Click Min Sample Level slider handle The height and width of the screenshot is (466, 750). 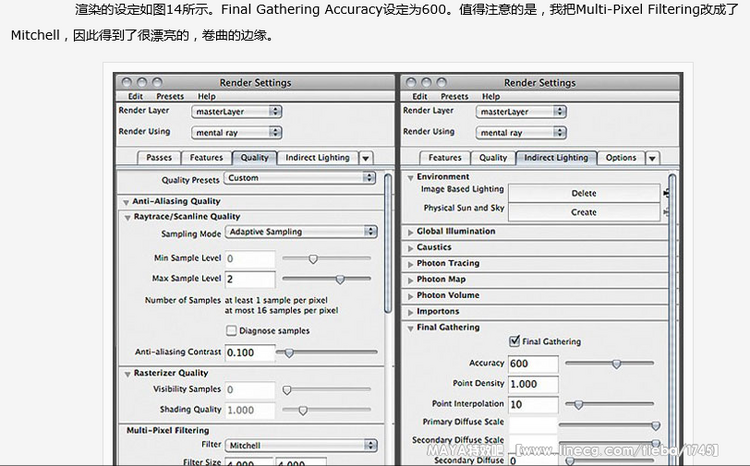(x=313, y=259)
